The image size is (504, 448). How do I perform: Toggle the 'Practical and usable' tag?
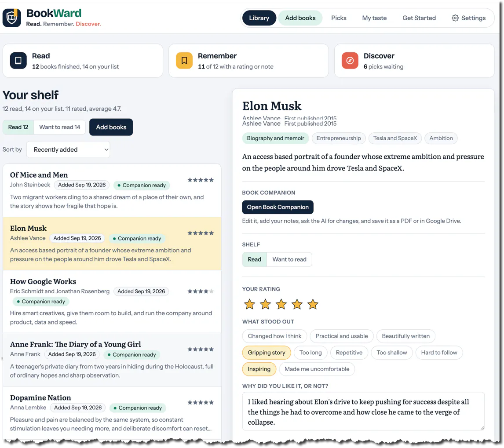(x=341, y=336)
